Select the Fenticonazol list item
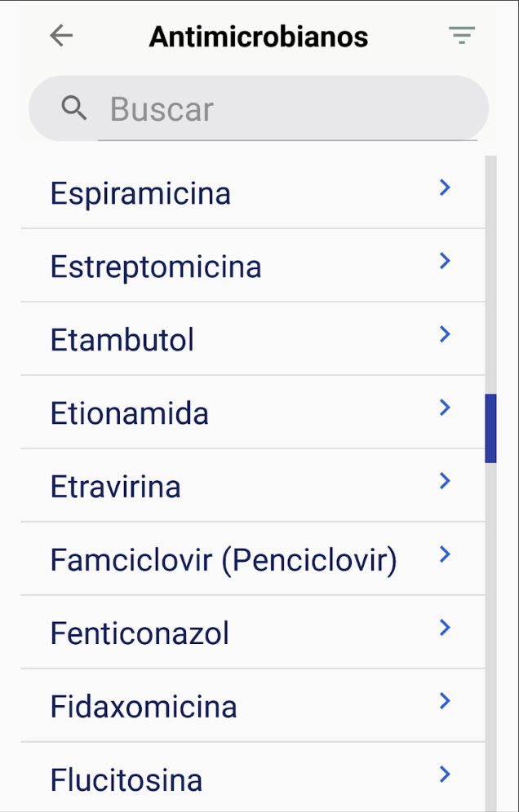 [139, 633]
